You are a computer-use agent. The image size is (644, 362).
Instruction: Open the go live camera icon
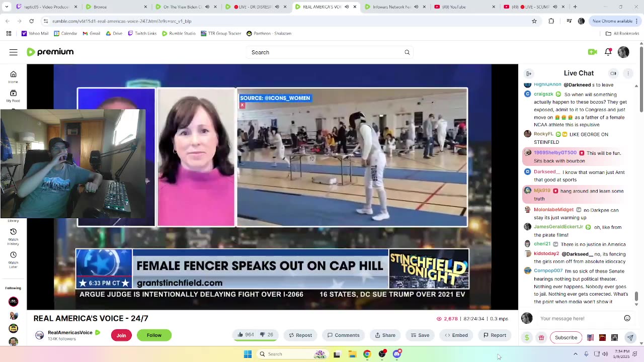(592, 52)
